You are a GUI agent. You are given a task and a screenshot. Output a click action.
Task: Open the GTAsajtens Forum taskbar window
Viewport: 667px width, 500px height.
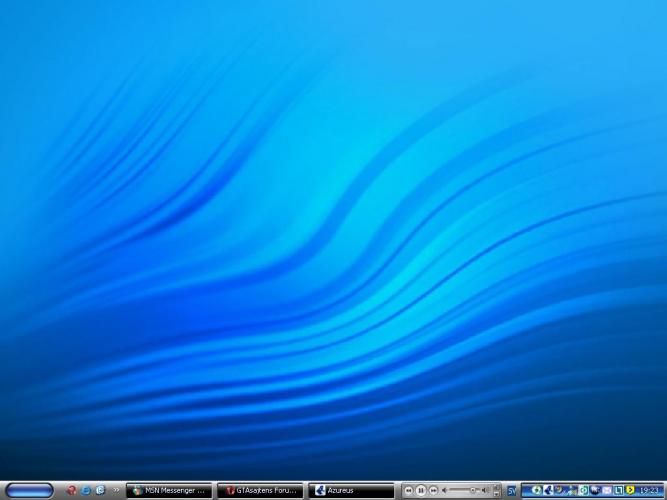tap(260, 490)
